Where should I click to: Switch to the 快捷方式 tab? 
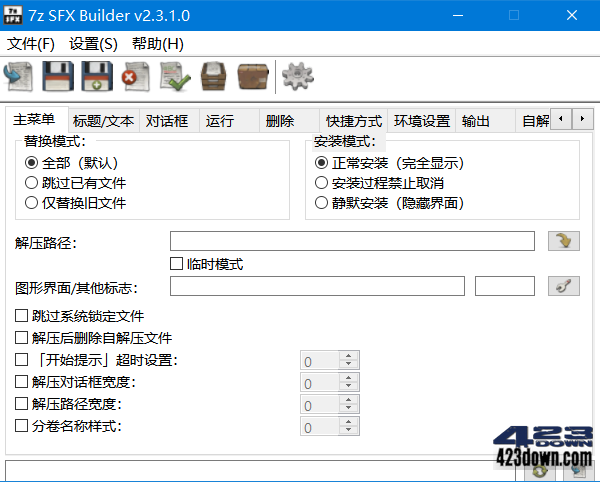[353, 121]
